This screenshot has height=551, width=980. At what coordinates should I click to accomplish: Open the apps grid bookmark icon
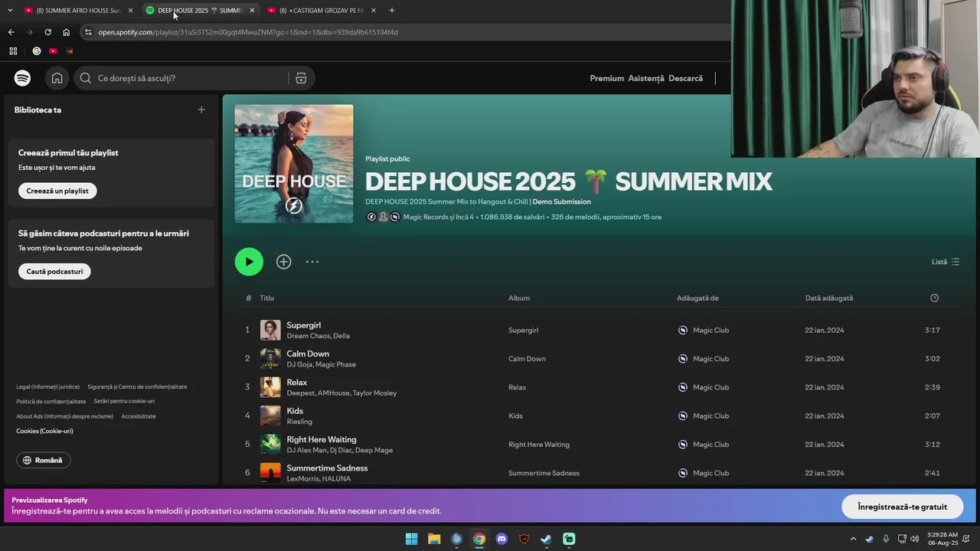(13, 51)
